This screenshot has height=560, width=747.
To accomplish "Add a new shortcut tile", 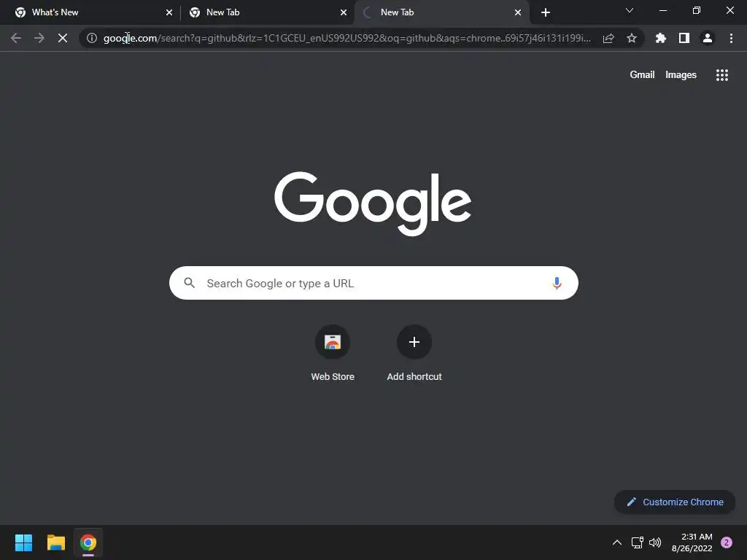I will coord(414,354).
